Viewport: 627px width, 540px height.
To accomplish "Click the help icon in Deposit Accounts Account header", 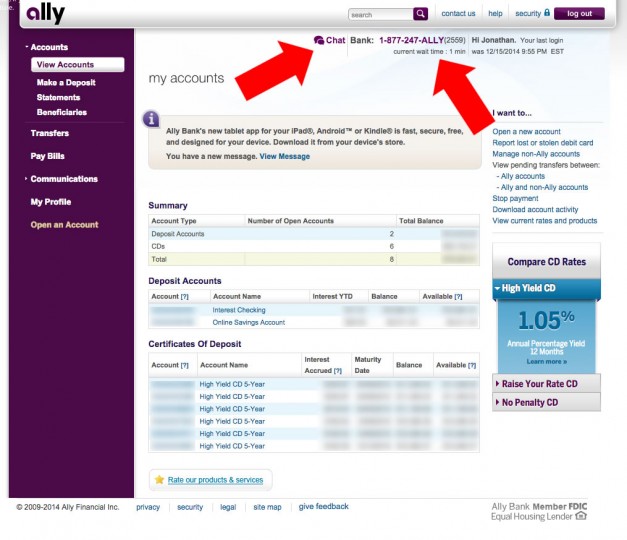I will 184,296.
